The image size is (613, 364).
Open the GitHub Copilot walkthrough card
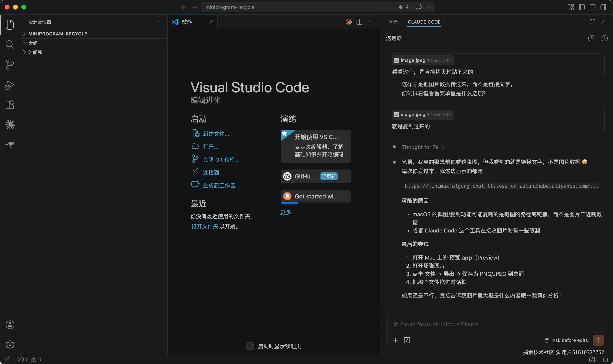pyautogui.click(x=315, y=176)
